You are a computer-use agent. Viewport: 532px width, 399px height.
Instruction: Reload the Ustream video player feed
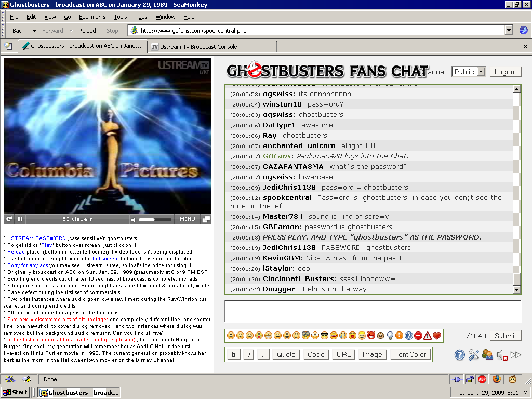(9, 219)
